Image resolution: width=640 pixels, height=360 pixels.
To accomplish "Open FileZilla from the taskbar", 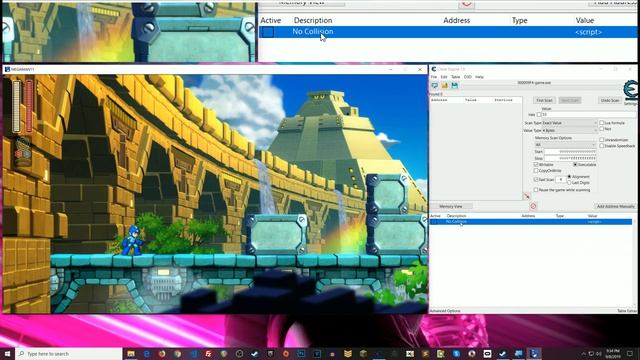I will [209, 353].
